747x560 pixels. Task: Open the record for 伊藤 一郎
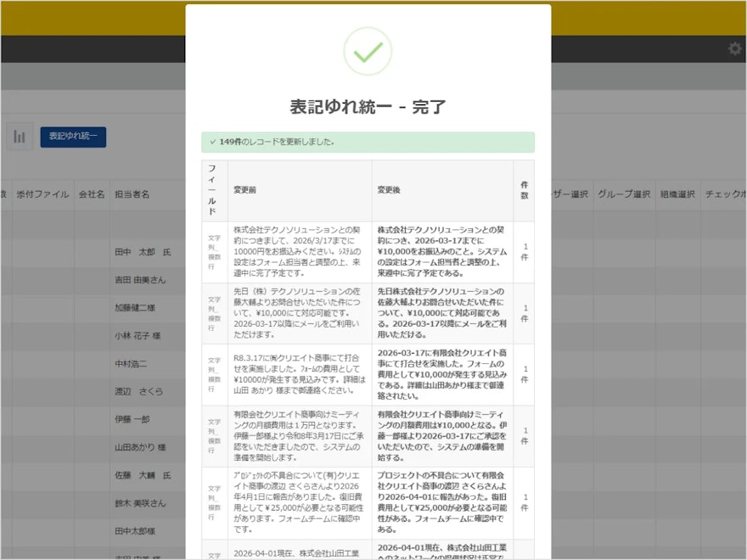click(132, 419)
